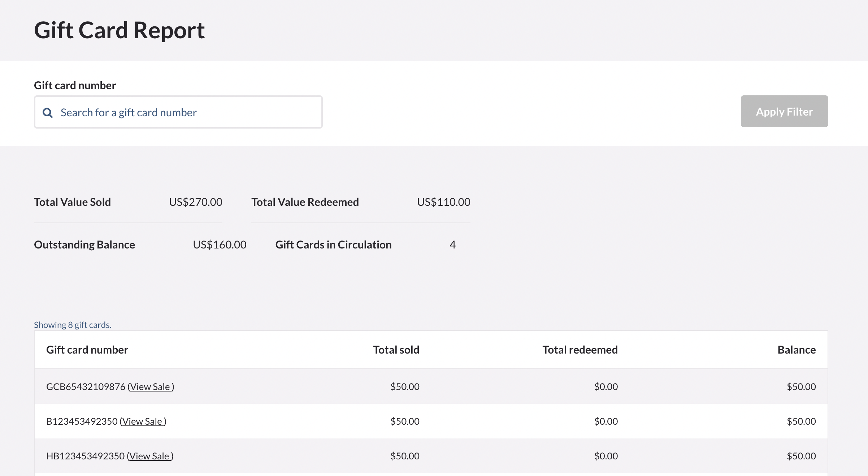Sort by the Total redeemed column header
The height and width of the screenshot is (476, 868).
click(580, 350)
